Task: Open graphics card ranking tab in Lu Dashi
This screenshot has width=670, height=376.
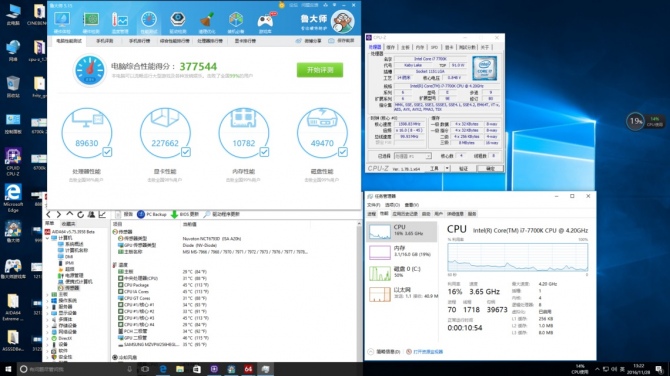Action: (245, 41)
